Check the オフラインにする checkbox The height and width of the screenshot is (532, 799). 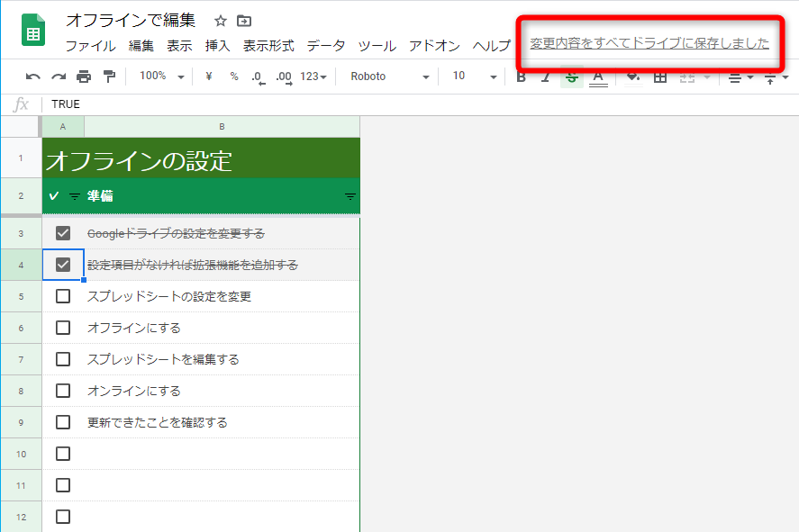click(62, 327)
